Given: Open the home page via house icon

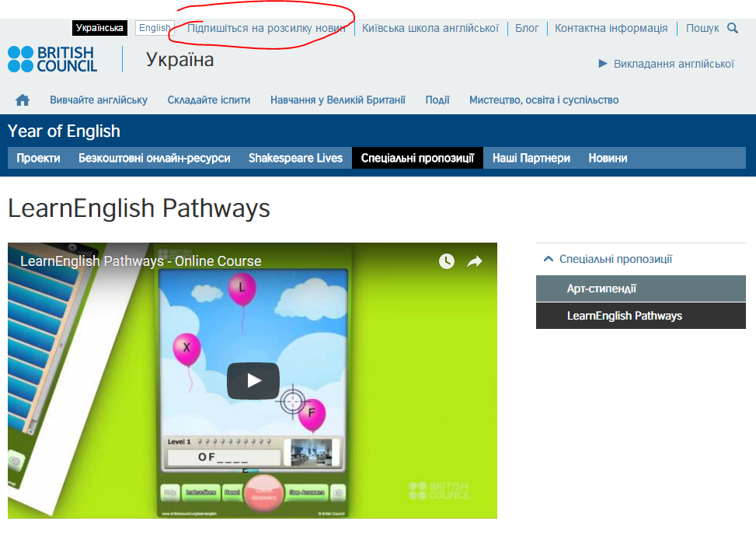Looking at the screenshot, I should point(23,100).
